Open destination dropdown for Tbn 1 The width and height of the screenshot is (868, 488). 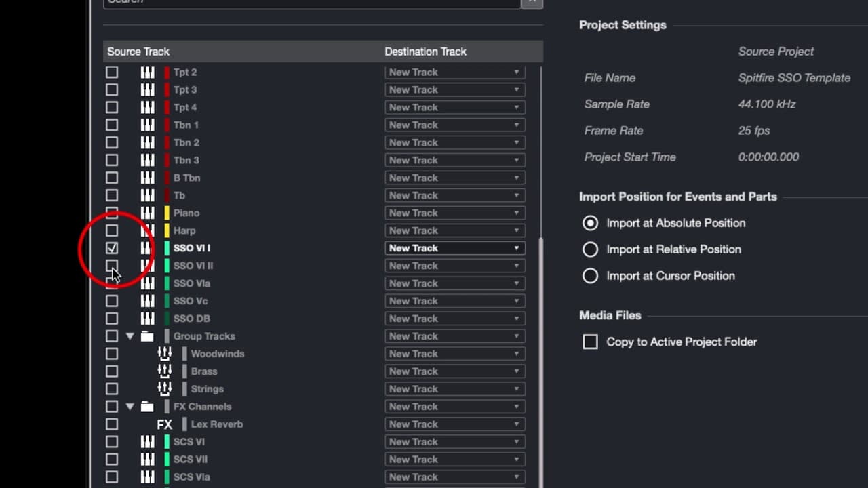point(455,125)
